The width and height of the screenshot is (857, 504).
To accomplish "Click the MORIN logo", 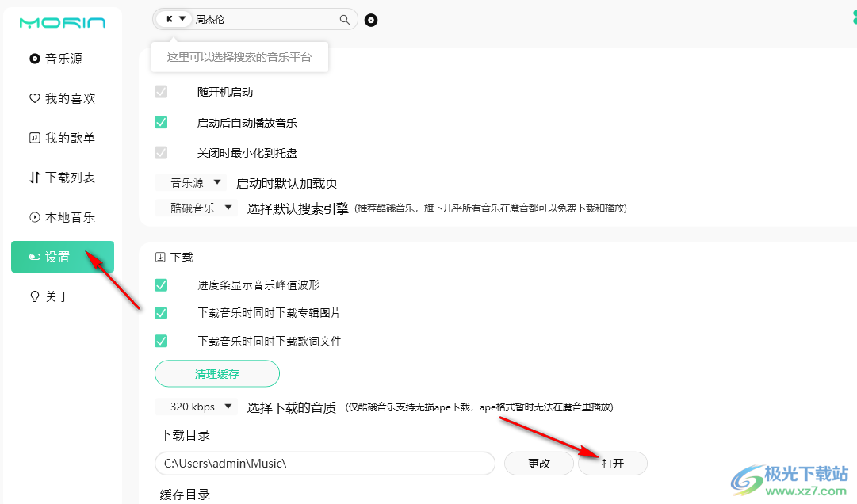I will (x=62, y=22).
